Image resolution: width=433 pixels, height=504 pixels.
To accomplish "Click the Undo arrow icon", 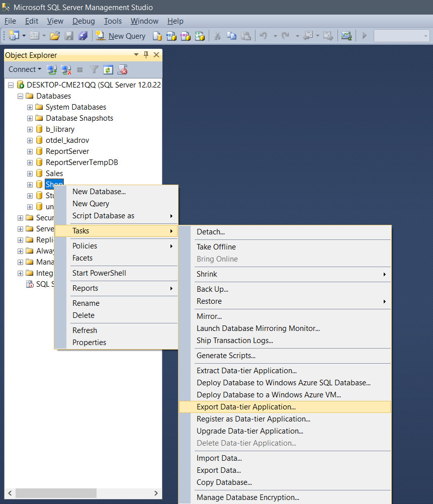I will click(264, 36).
